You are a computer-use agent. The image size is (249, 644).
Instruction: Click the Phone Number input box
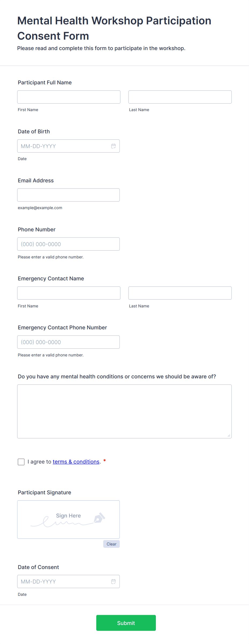(69, 244)
